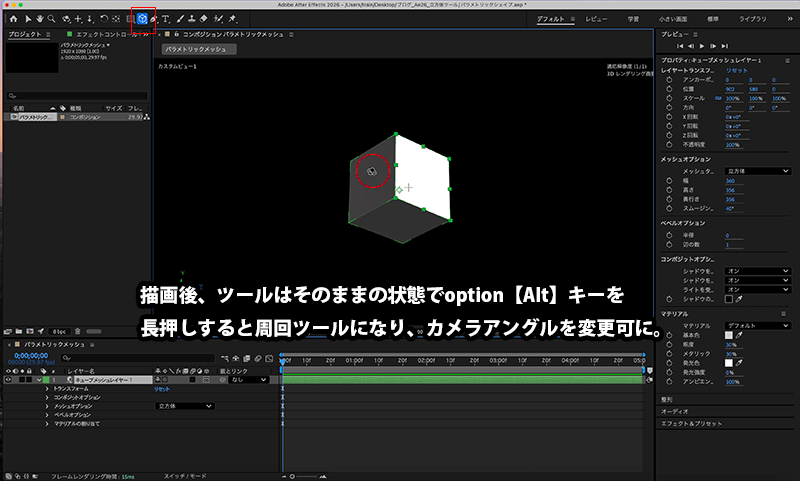
Task: Select the Eraser tool
Action: point(203,18)
